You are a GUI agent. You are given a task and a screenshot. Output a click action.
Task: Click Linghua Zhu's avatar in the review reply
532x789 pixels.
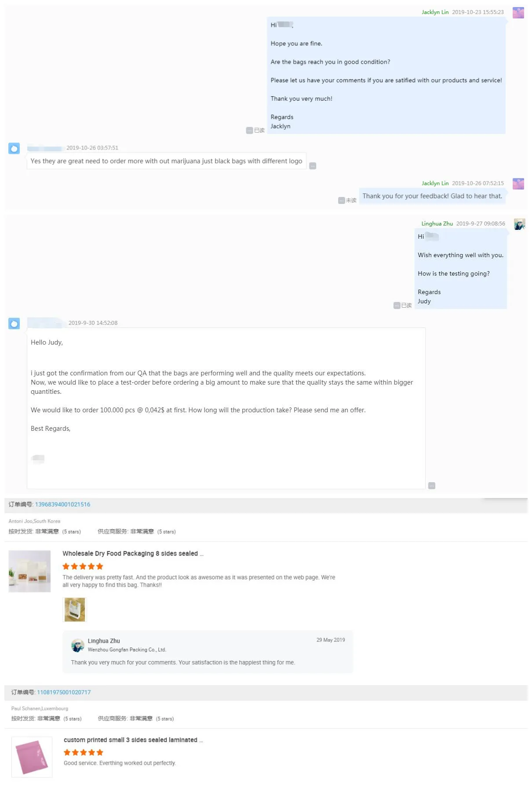[x=78, y=645]
